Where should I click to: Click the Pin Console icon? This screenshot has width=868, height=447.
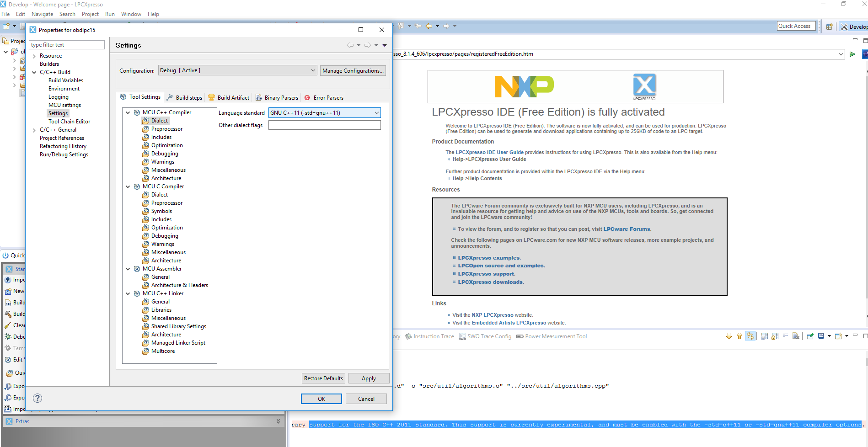810,336
